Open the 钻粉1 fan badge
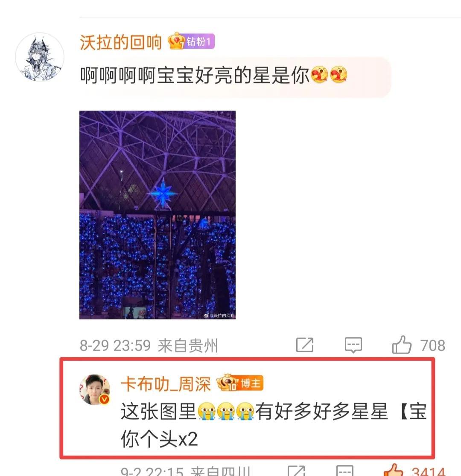Image resolution: width=461 pixels, height=476 pixels. tap(192, 41)
